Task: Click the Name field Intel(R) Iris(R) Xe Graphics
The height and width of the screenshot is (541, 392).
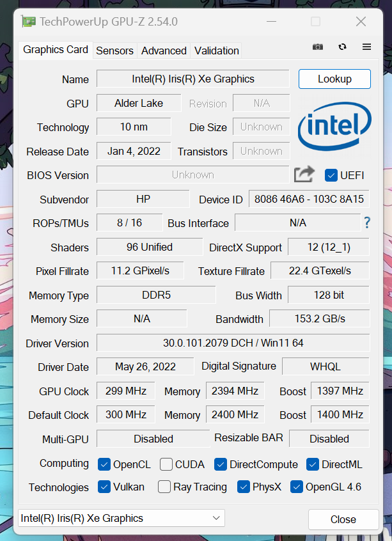Action: [193, 79]
